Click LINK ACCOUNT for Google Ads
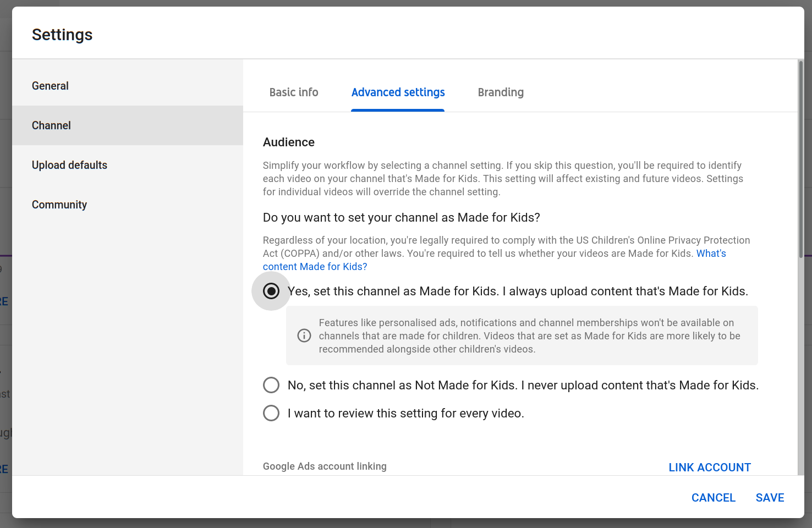The image size is (812, 528). 710,468
